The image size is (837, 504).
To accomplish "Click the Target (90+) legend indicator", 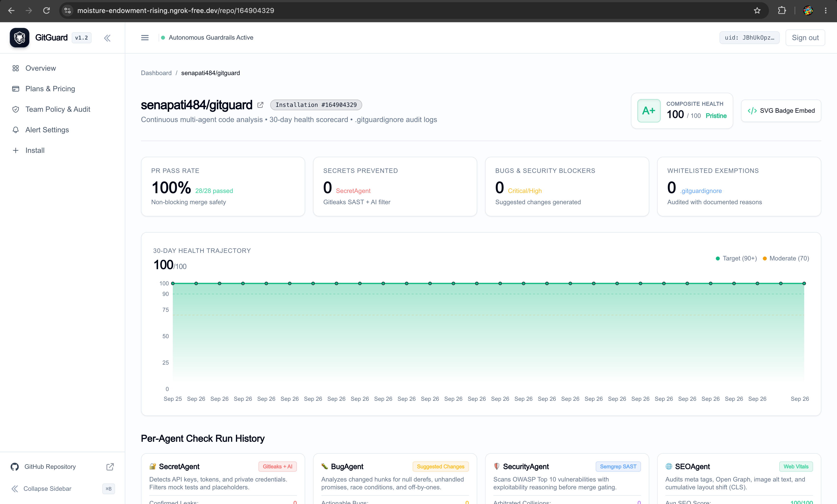I will pyautogui.click(x=717, y=259).
